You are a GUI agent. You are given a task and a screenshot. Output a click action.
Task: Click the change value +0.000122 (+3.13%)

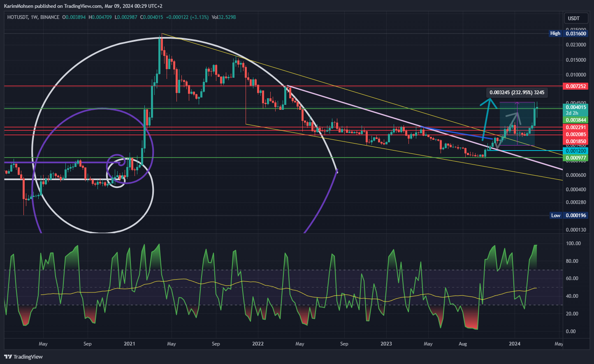pyautogui.click(x=187, y=17)
